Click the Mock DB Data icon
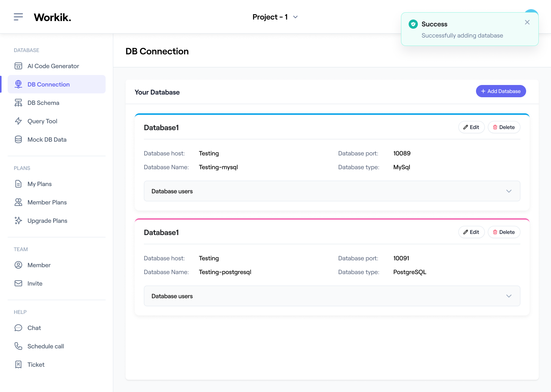Image resolution: width=551 pixels, height=392 pixels. [x=18, y=139]
